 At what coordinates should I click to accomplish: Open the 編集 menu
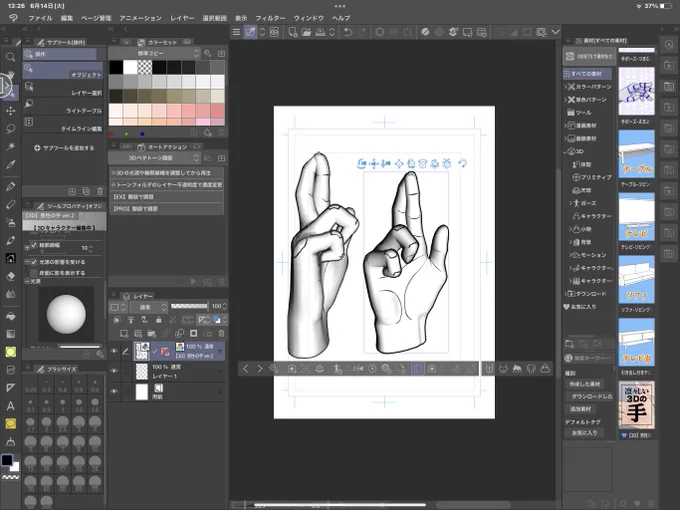click(x=67, y=18)
